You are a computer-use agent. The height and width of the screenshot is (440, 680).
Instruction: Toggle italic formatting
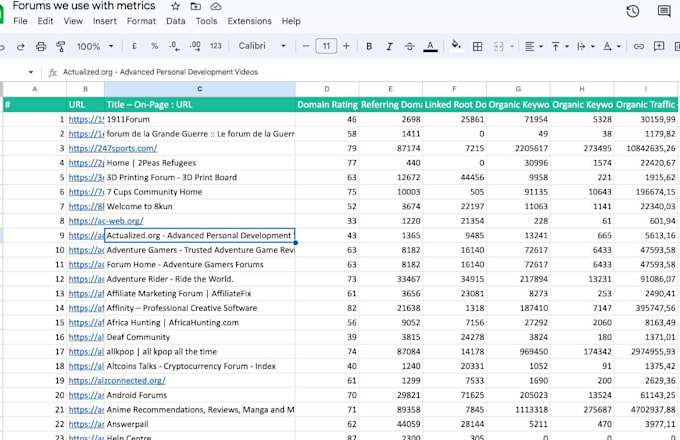click(x=389, y=46)
